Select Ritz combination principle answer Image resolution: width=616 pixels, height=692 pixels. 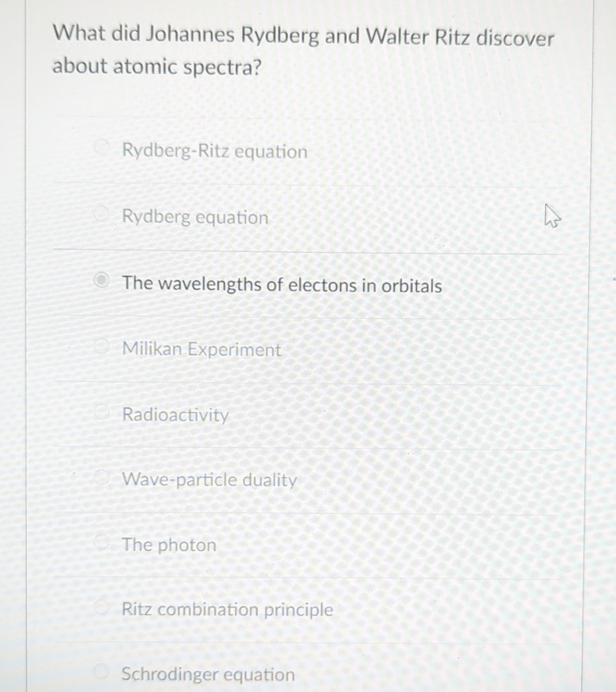tap(227, 609)
